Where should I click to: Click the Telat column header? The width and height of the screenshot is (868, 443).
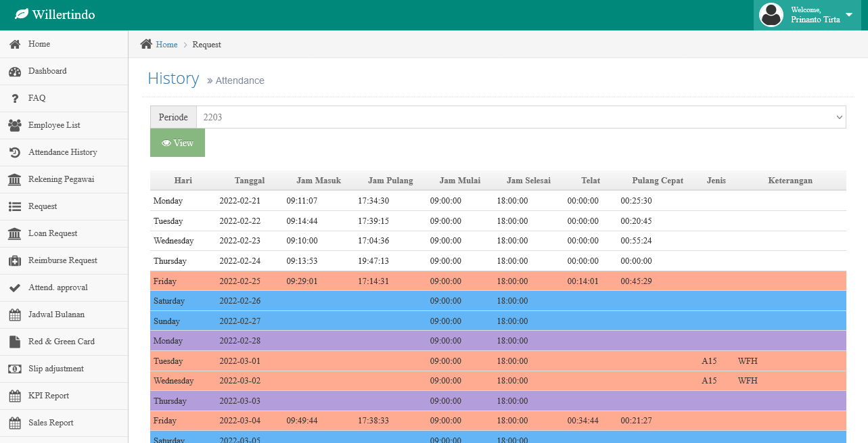click(x=591, y=181)
